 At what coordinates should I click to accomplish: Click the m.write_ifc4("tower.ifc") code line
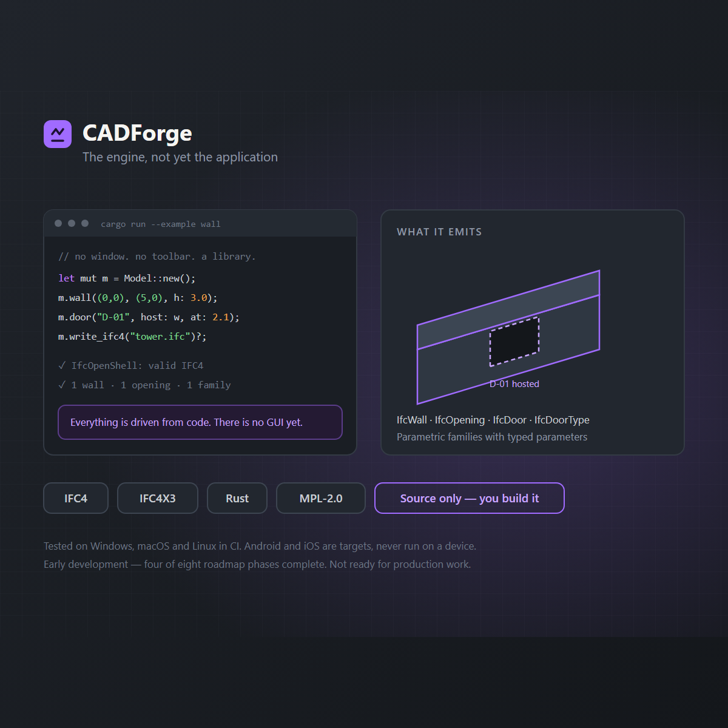pos(132,337)
